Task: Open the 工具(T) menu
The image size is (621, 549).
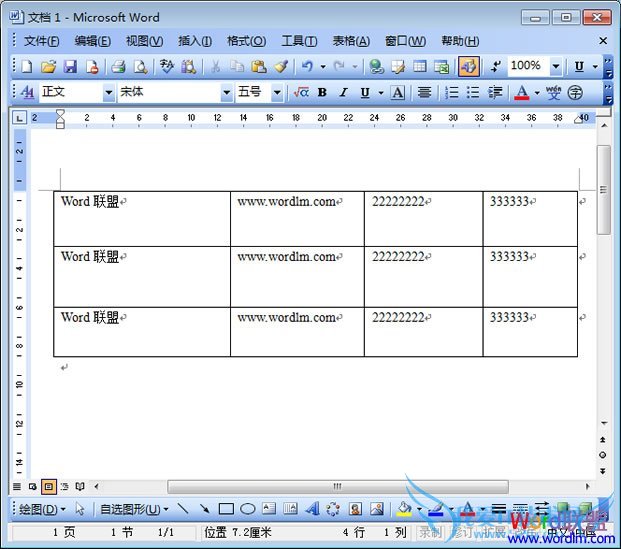Action: tap(299, 41)
